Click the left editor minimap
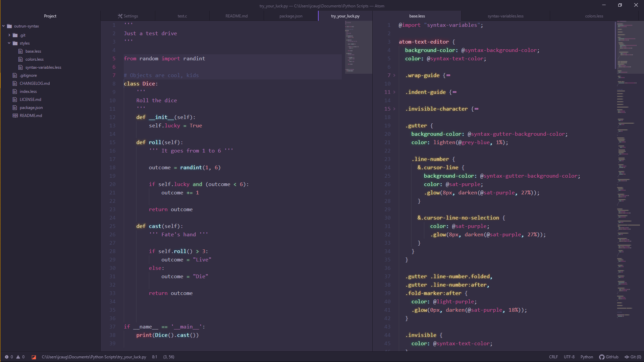Screen dimensions: 644x362 (358, 47)
